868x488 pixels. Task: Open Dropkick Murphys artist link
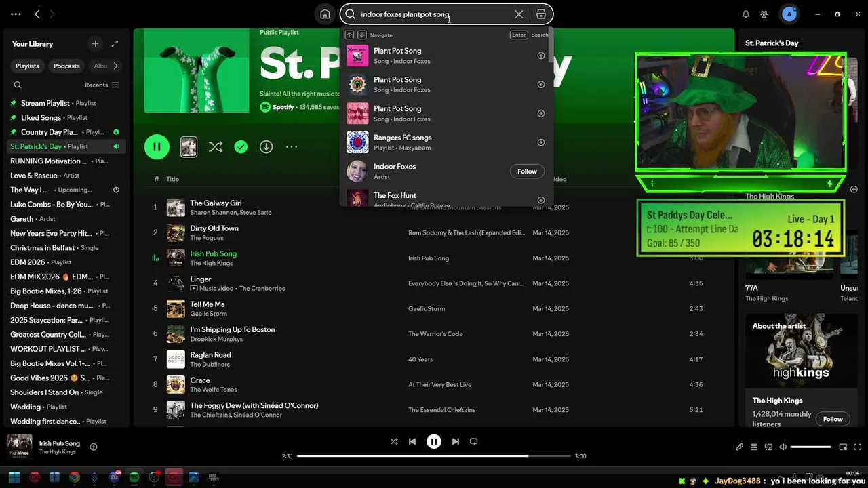coord(216,339)
